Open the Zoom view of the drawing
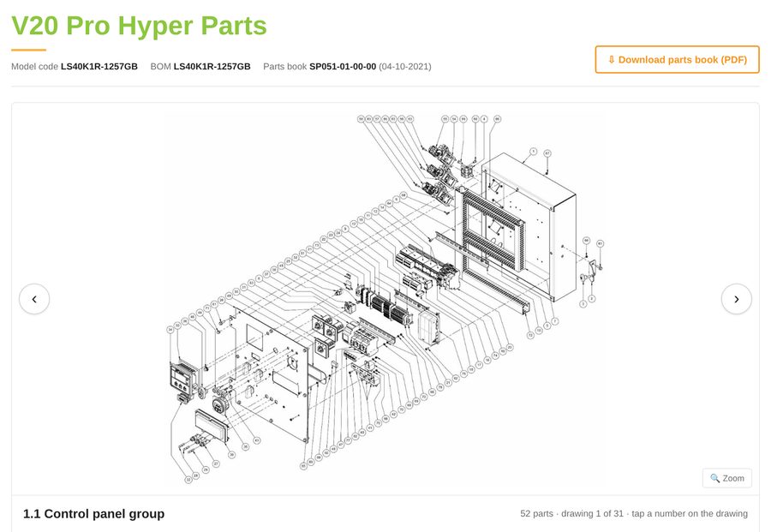This screenshot has width=771, height=532. pos(727,478)
